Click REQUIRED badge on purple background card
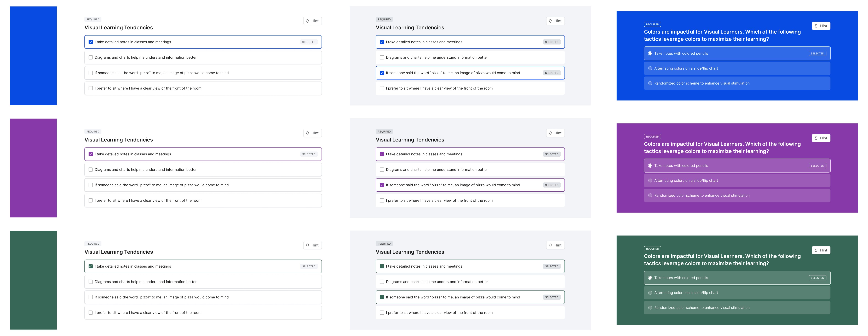Screen dimensions: 868x336 click(652, 137)
